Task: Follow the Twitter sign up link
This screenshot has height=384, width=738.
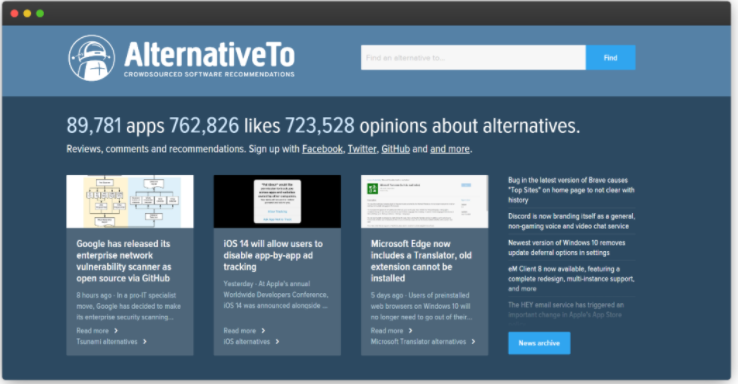Action: pyautogui.click(x=362, y=149)
